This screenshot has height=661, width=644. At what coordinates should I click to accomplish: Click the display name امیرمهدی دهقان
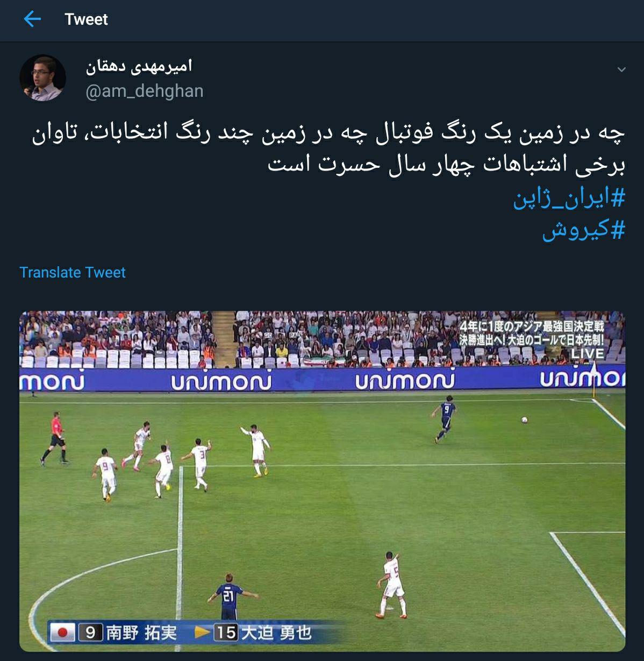(x=139, y=66)
